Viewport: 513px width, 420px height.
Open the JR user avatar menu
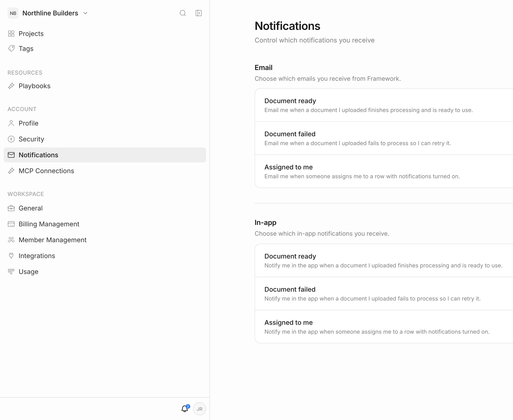click(x=199, y=409)
